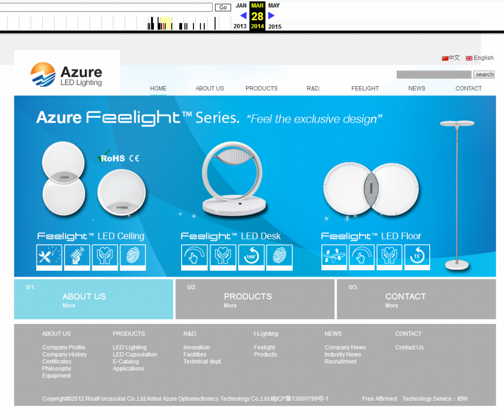This screenshot has width=504, height=420.
Task: Open Facilities footer link
Action: click(x=195, y=355)
